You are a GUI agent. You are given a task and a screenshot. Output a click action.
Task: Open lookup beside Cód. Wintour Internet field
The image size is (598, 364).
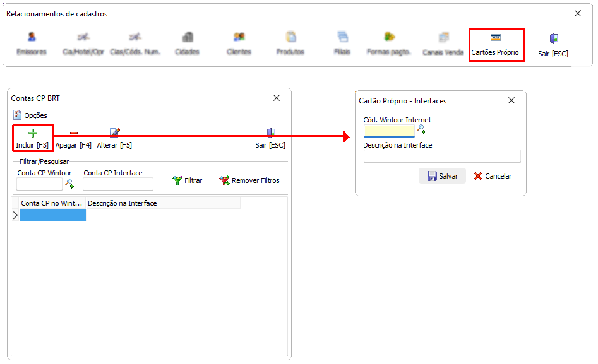click(421, 130)
